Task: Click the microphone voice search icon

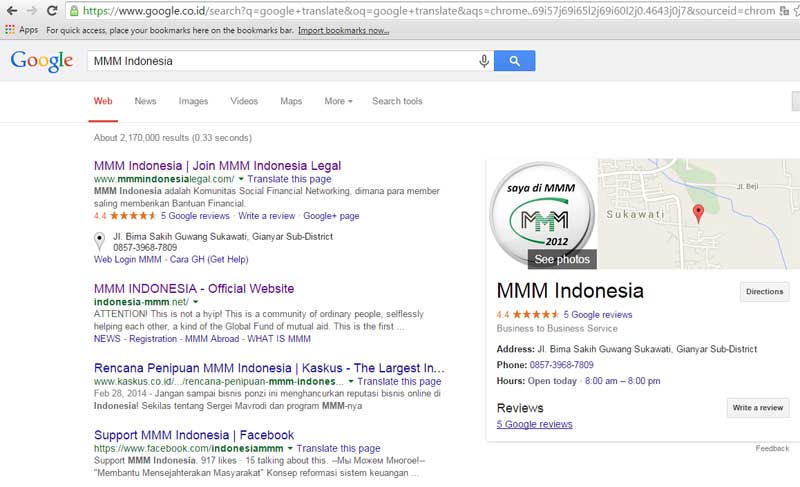Action: click(484, 61)
